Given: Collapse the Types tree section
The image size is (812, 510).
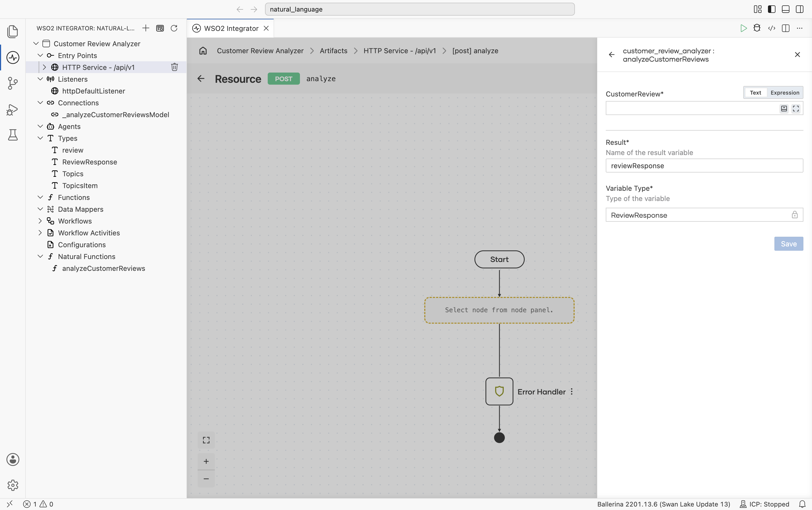Looking at the screenshot, I should pyautogui.click(x=40, y=138).
